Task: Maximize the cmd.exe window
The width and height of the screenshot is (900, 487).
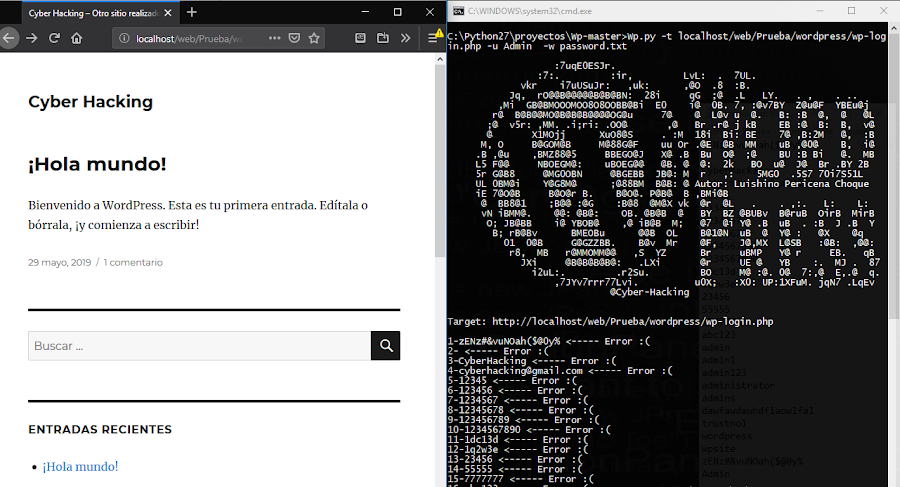Action: click(x=851, y=11)
